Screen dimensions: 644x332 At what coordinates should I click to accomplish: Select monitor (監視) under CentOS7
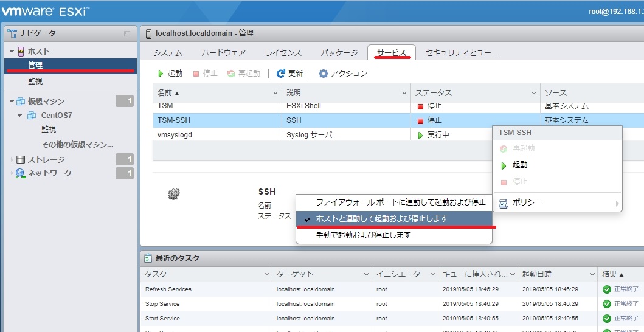tap(49, 130)
